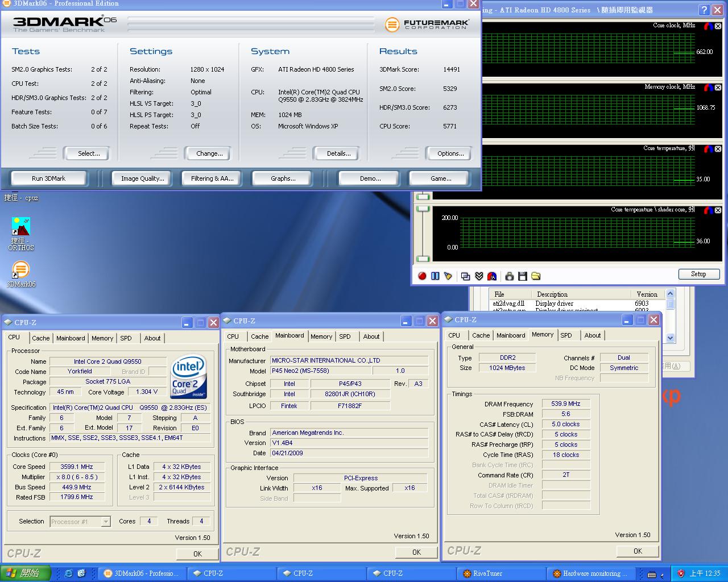Click the keyboard language bar tray icon
This screenshot has width=728, height=582.
[x=652, y=573]
